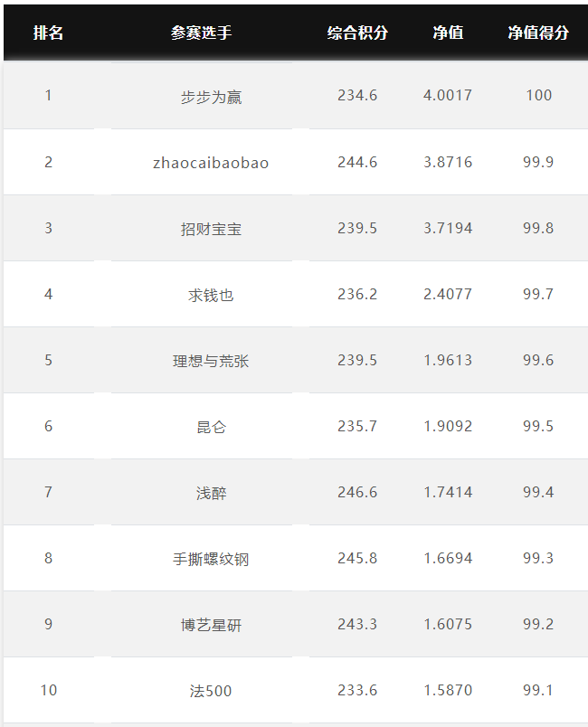
Task: Click the 净值 column header
Action: tap(448, 33)
